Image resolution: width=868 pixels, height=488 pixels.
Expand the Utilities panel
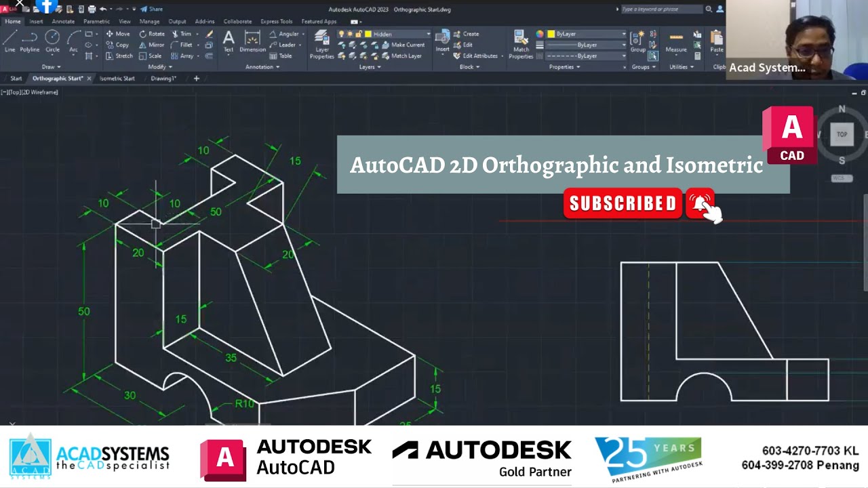[682, 66]
